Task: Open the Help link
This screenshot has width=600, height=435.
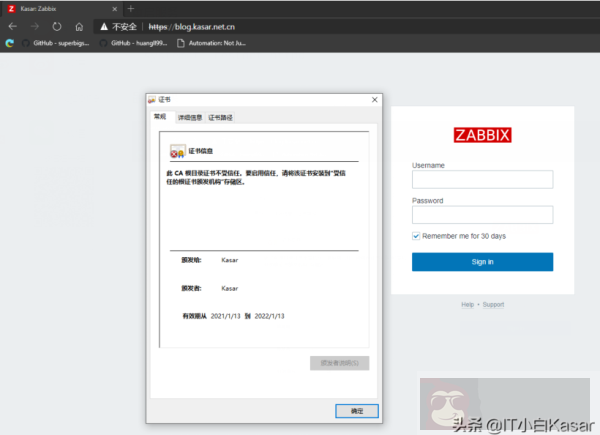Action: click(x=468, y=305)
